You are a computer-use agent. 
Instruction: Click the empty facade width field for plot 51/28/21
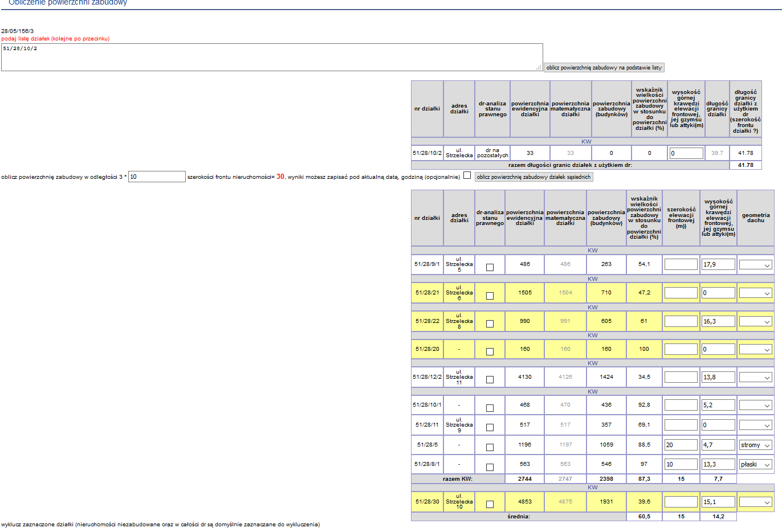[x=681, y=293]
